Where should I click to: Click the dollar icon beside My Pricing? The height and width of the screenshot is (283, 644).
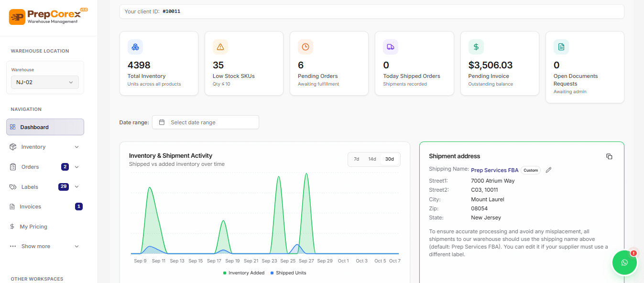tap(12, 227)
